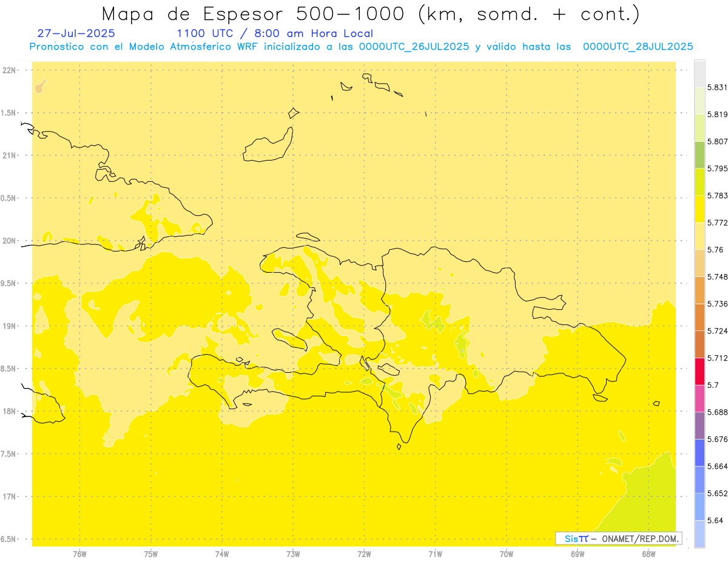Pick the tan legend swatch between 5.748 and 5.76
The width and height of the screenshot is (728, 562).
pyautogui.click(x=699, y=263)
